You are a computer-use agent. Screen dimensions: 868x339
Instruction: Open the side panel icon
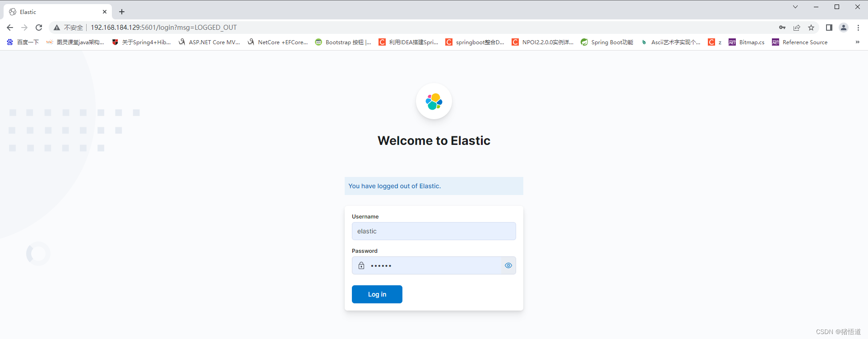coord(829,28)
